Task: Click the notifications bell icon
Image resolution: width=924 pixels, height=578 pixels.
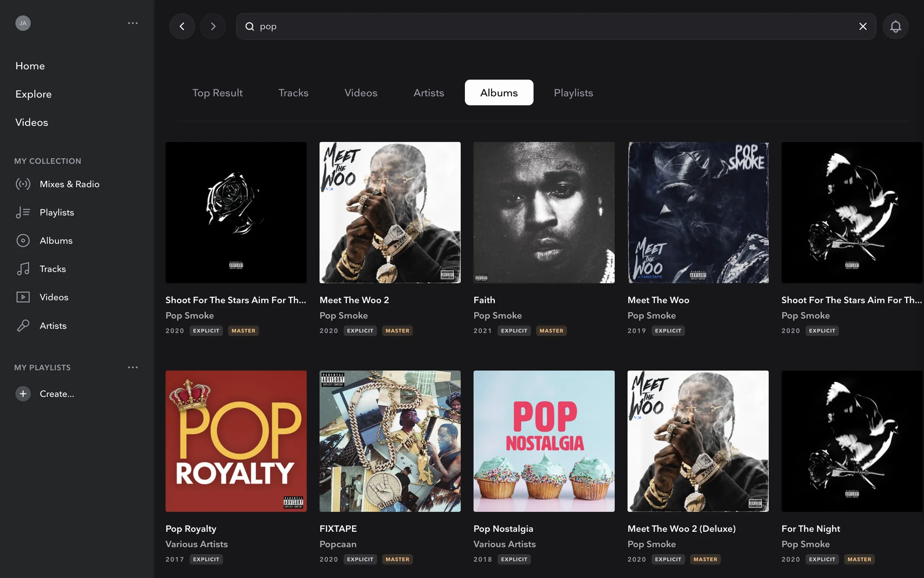Action: click(x=895, y=26)
